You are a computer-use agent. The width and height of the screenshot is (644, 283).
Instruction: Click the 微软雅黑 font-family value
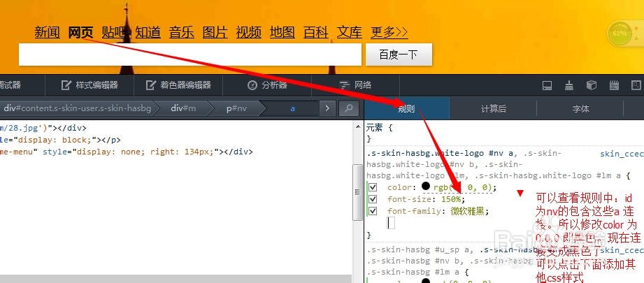coord(468,212)
